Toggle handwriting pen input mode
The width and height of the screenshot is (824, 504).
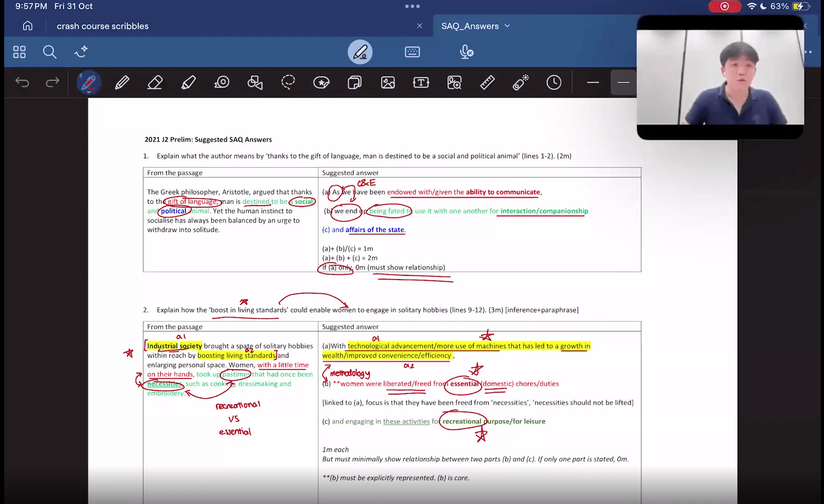click(360, 52)
